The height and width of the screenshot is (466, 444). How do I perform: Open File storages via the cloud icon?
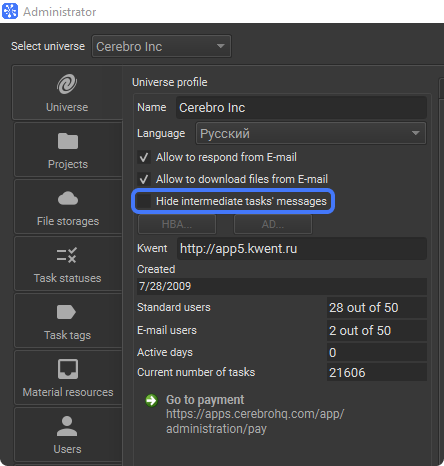(x=68, y=198)
